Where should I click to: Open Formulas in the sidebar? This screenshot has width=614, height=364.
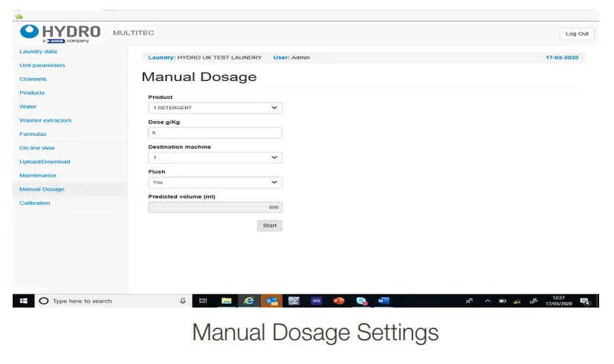(33, 134)
